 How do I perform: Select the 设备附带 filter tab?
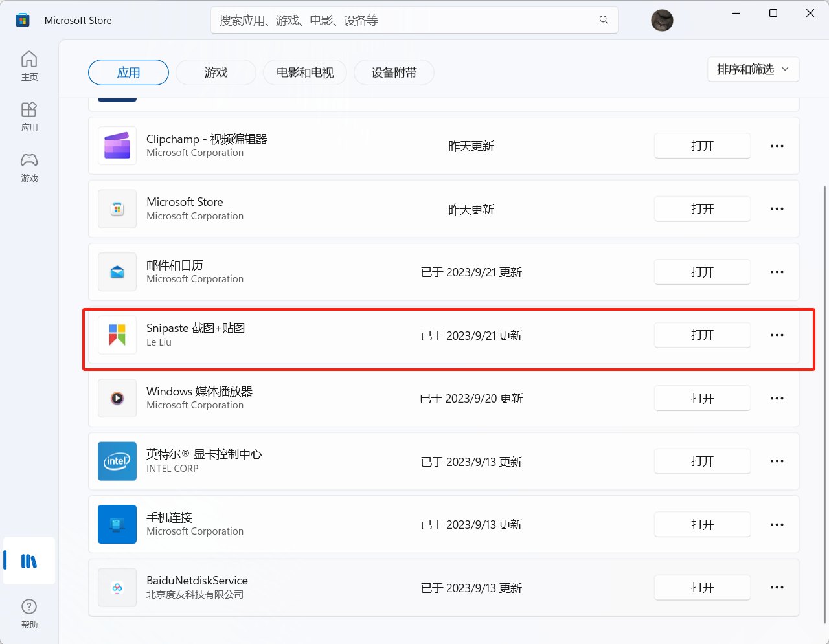click(394, 72)
